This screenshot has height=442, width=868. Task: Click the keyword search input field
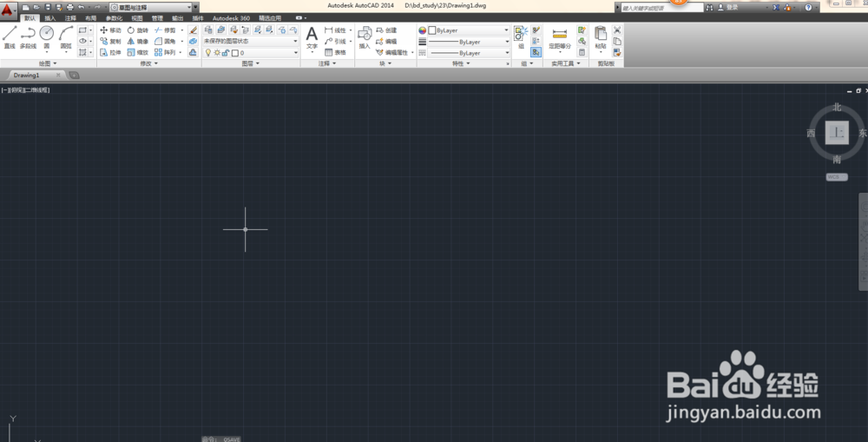661,8
